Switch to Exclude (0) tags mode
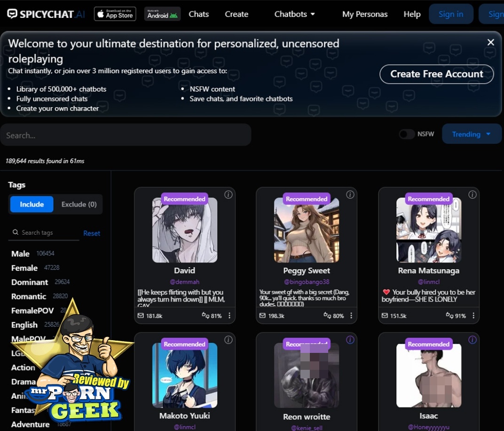The width and height of the screenshot is (504, 431). pos(79,204)
